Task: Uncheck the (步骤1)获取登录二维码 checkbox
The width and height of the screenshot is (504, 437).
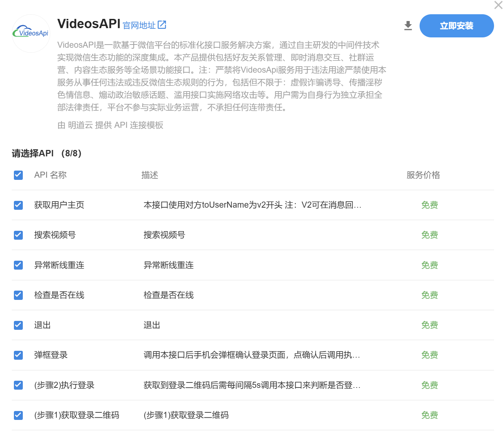Action: point(18,415)
